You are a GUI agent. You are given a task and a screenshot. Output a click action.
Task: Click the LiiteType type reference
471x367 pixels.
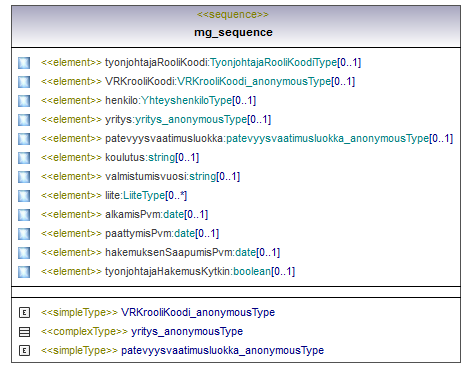tap(144, 195)
